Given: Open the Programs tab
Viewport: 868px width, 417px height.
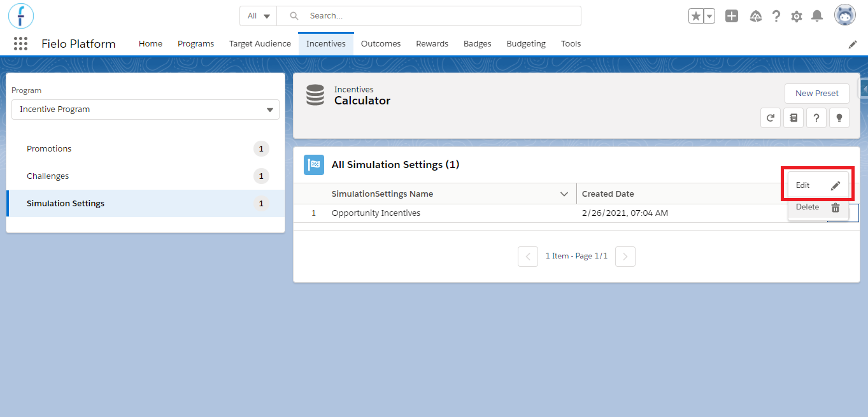Looking at the screenshot, I should tap(196, 44).
